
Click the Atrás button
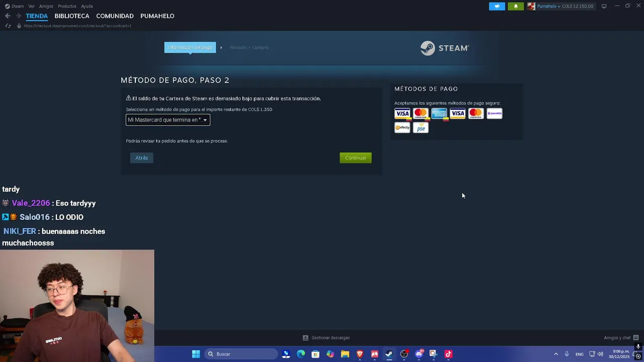[141, 158]
